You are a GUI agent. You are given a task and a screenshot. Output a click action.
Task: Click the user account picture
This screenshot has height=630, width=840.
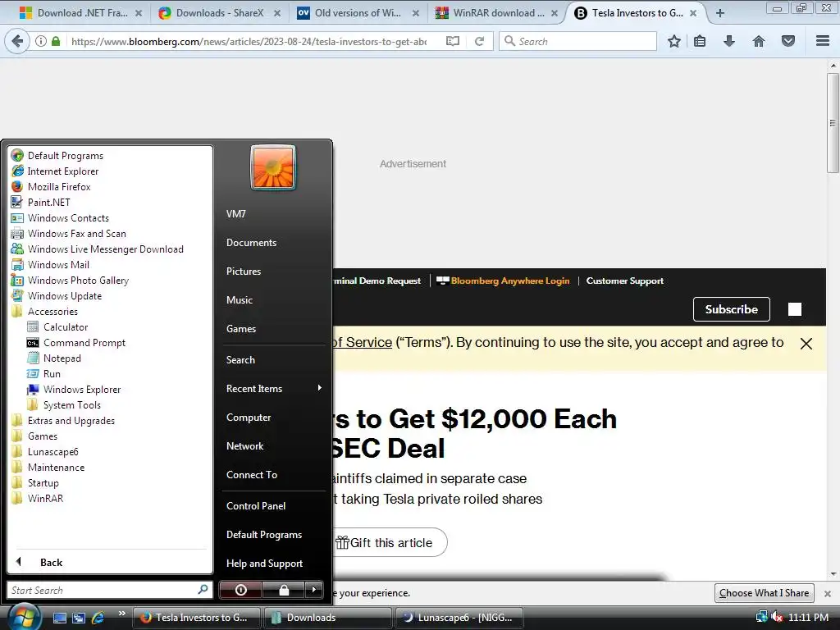(272, 167)
